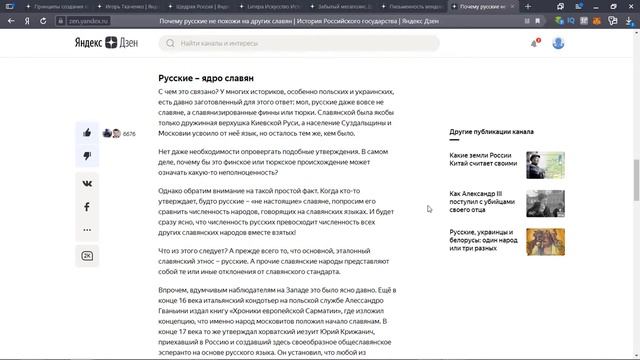Open the green shield extension icon
The height and width of the screenshot is (360, 640).
click(559, 21)
